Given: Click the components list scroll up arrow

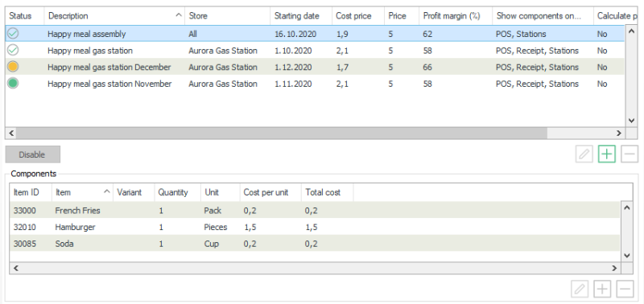Looking at the screenshot, I should (x=626, y=207).
